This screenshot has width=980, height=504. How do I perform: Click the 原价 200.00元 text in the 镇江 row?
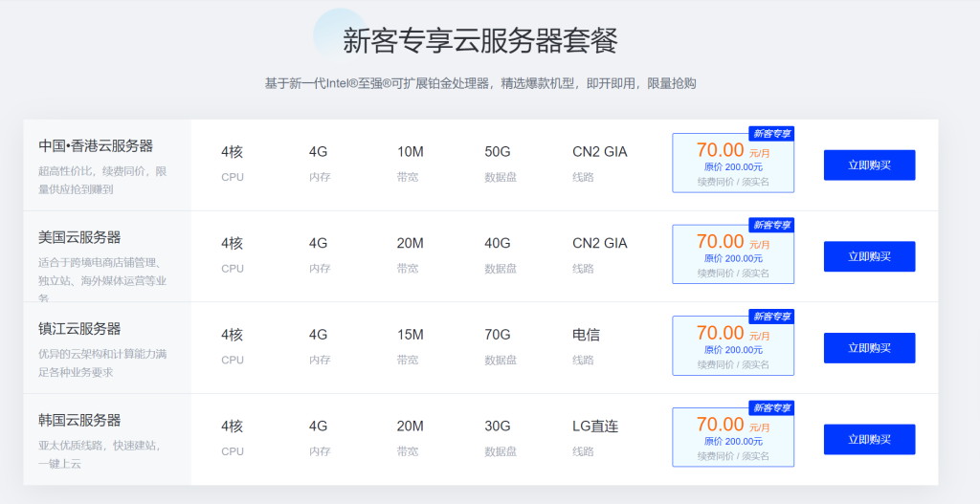coord(733,350)
